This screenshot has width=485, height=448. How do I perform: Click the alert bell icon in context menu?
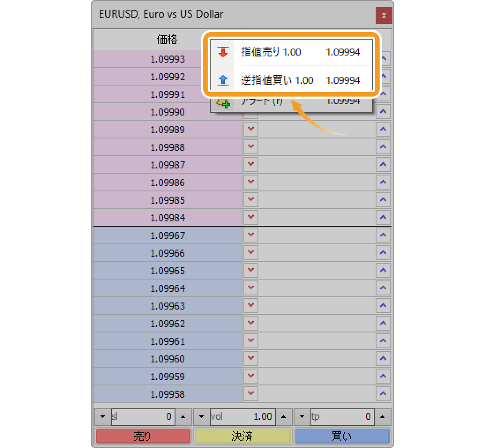coord(223,103)
